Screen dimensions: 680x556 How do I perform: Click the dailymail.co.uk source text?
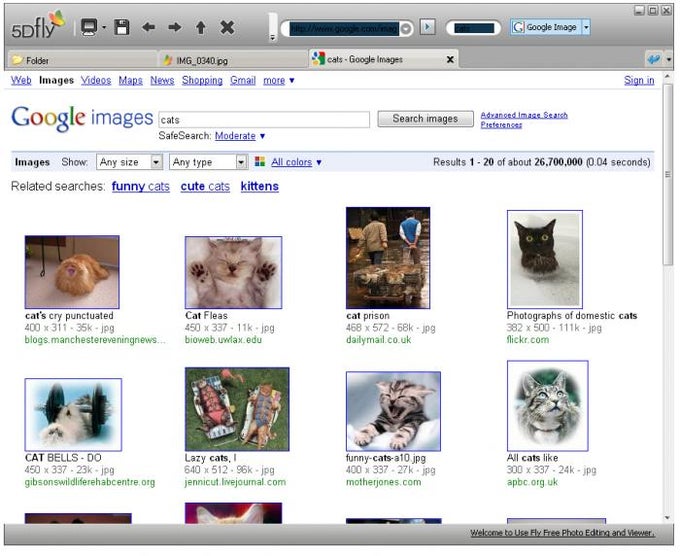(379, 340)
